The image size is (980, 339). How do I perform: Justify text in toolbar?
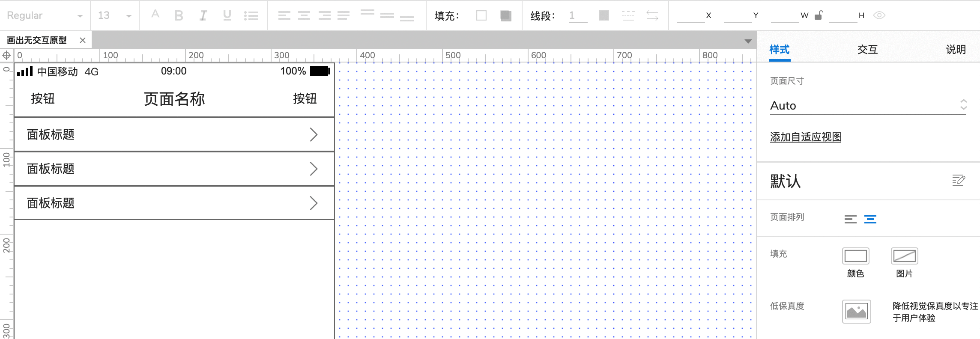click(x=344, y=16)
